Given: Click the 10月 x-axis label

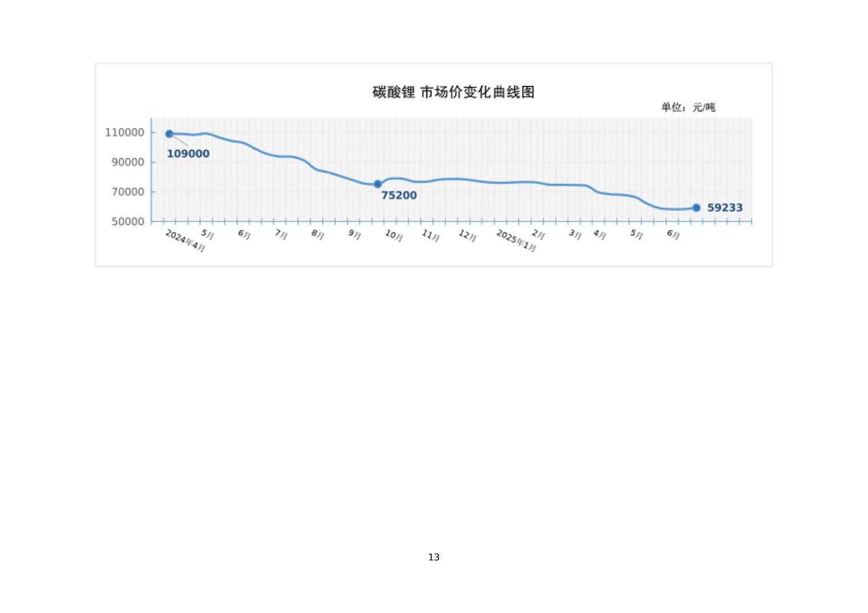Looking at the screenshot, I should pos(393,235).
